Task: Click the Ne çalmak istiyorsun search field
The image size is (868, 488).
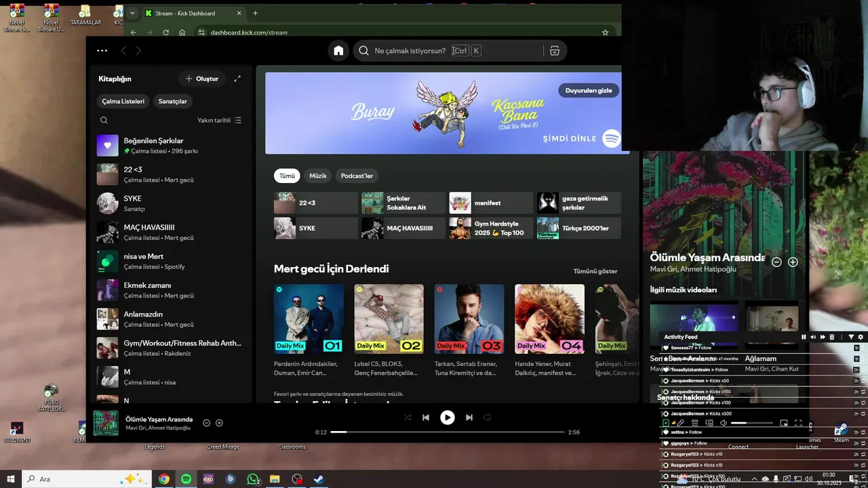Action: click(x=448, y=50)
